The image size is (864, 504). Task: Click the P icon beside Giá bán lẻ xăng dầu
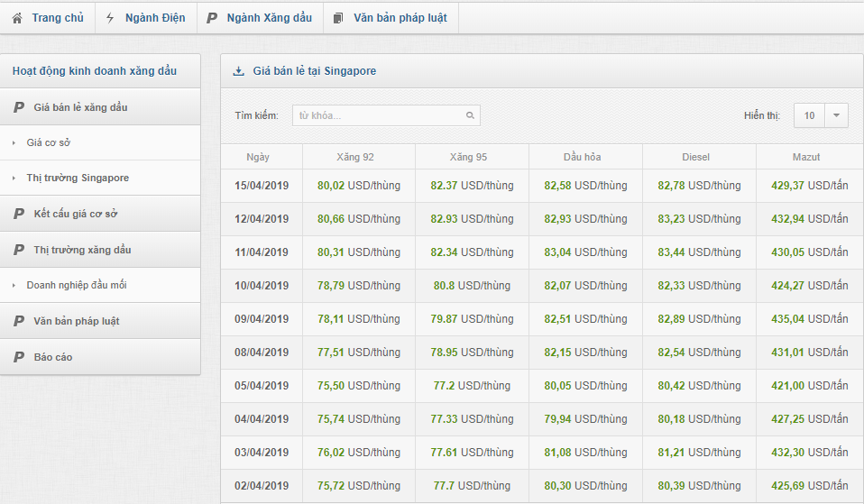[x=19, y=107]
